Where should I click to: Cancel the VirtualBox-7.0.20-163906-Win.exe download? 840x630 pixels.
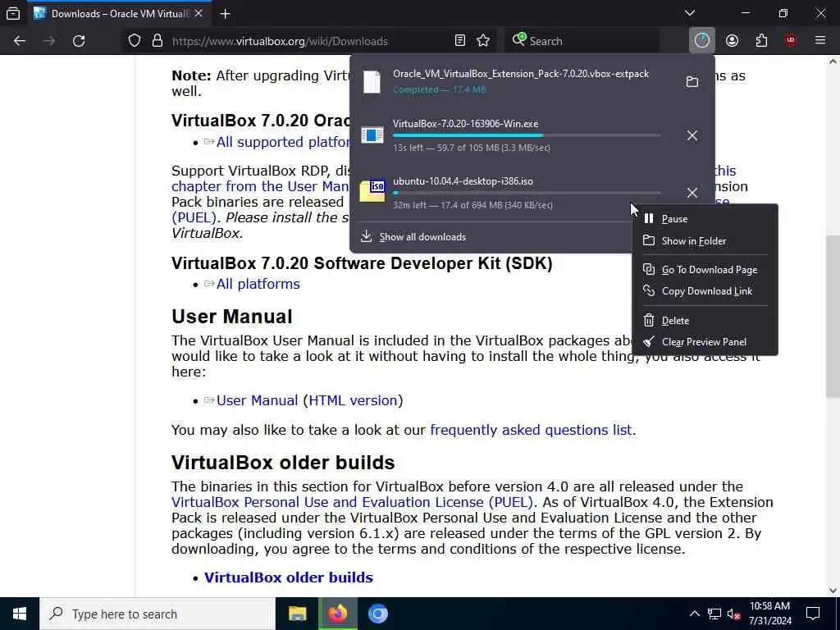coord(692,135)
